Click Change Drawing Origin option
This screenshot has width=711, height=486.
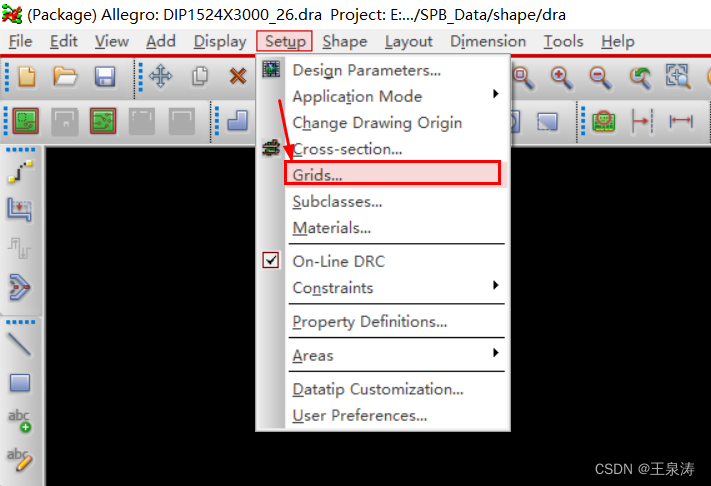click(x=377, y=122)
